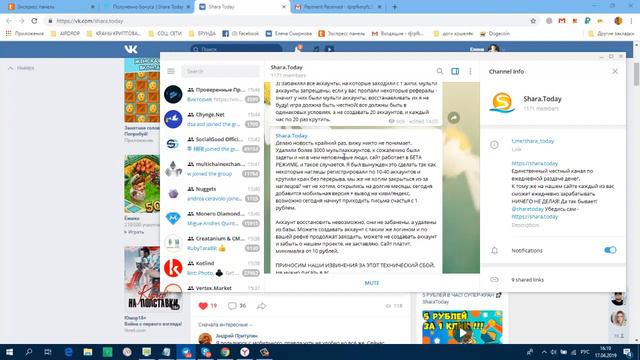Open Microsoft Edge from the taskbar
640x360 pixels.
coord(68,352)
